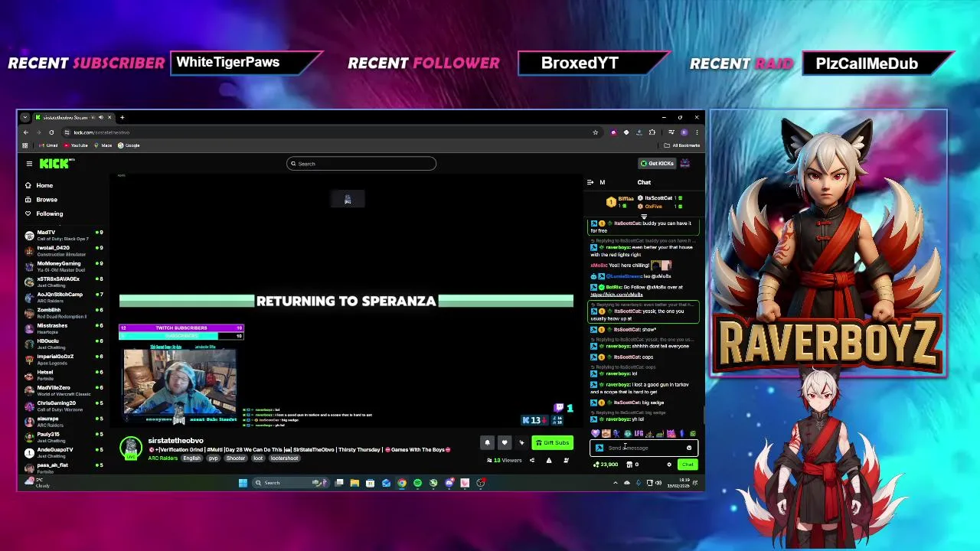This screenshot has height=551, width=980.
Task: Open the Chrome three-dot menu
Action: [697, 132]
